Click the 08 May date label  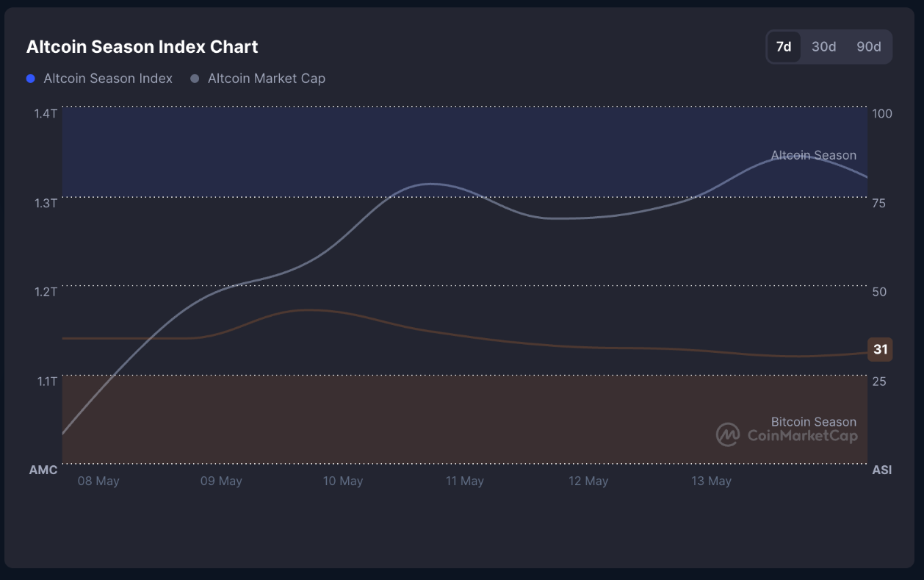[98, 481]
